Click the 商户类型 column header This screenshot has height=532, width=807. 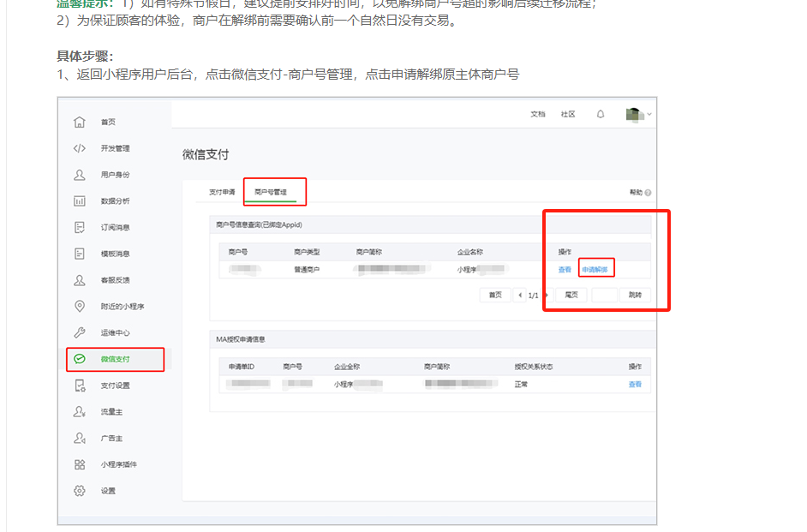[x=307, y=252]
